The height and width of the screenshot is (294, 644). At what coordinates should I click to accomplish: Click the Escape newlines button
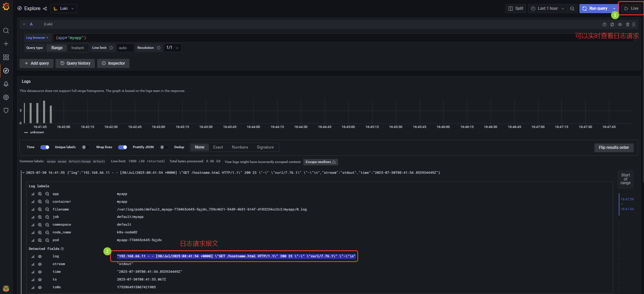coord(320,162)
